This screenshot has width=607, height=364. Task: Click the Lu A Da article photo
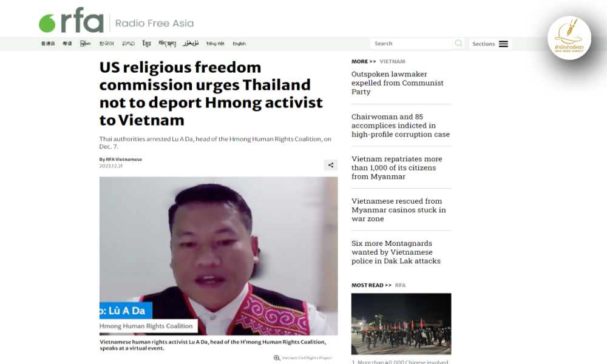(x=219, y=256)
